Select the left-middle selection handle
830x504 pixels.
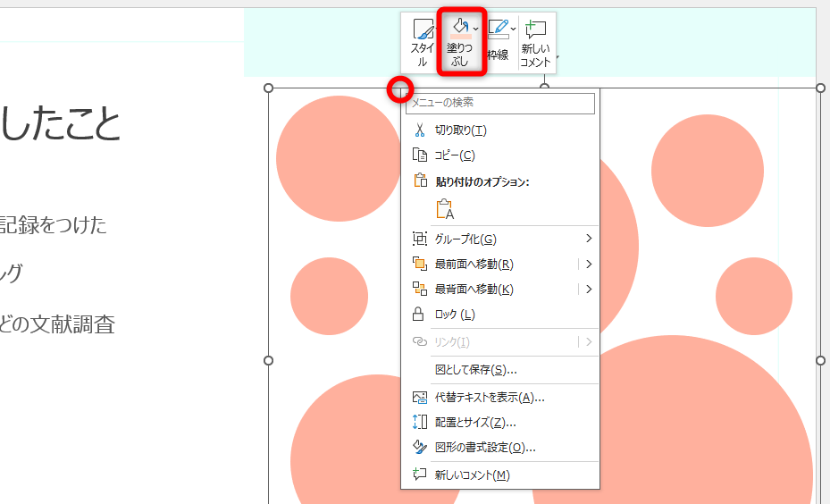pyautogui.click(x=268, y=360)
